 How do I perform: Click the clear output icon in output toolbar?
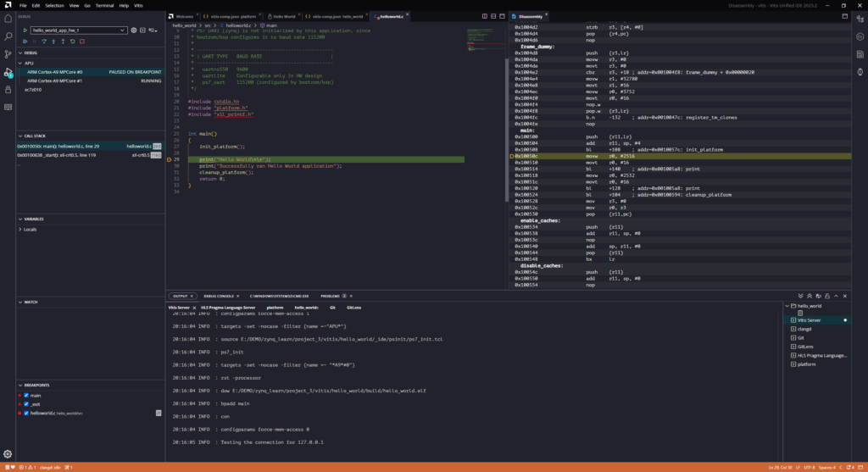[818, 296]
